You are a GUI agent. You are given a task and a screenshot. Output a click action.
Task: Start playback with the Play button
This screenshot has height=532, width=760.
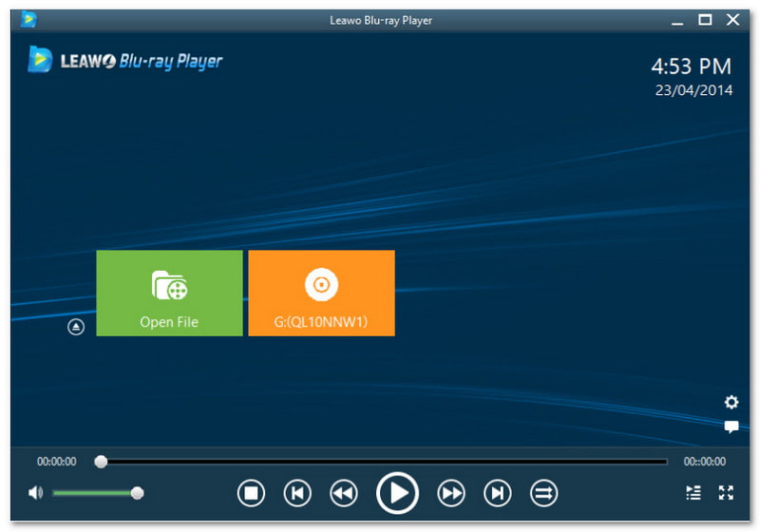tap(397, 493)
